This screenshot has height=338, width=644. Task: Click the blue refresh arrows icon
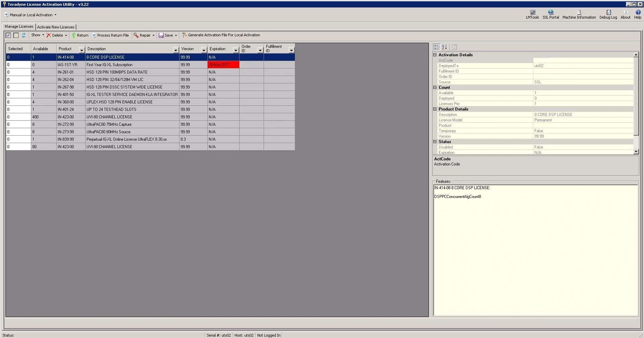23,35
